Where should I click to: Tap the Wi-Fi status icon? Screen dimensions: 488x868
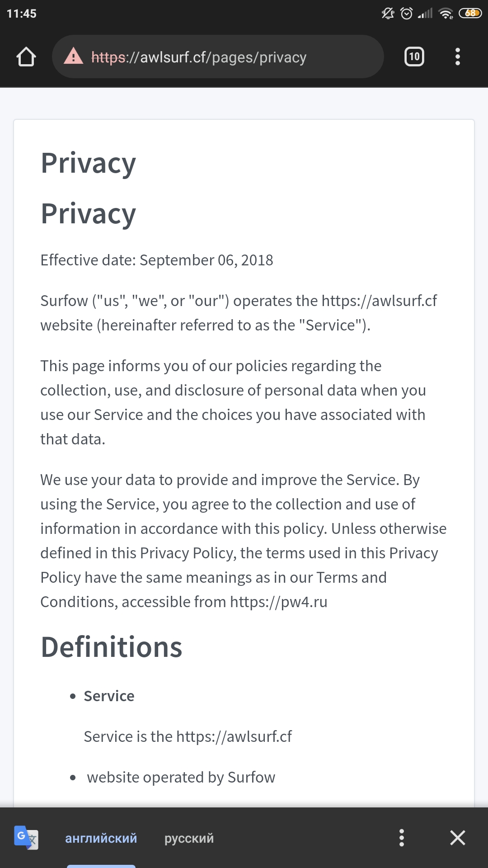coord(446,14)
